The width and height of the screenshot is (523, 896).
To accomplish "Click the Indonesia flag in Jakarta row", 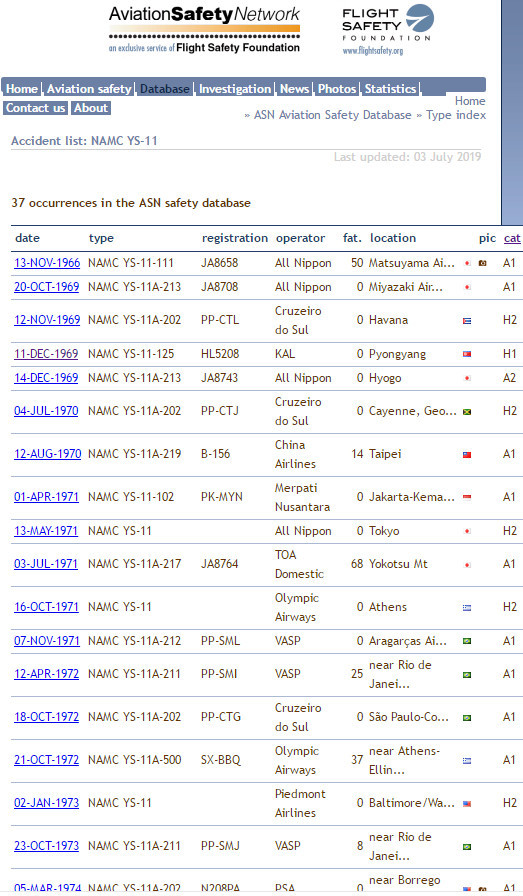I will pyautogui.click(x=467, y=497).
